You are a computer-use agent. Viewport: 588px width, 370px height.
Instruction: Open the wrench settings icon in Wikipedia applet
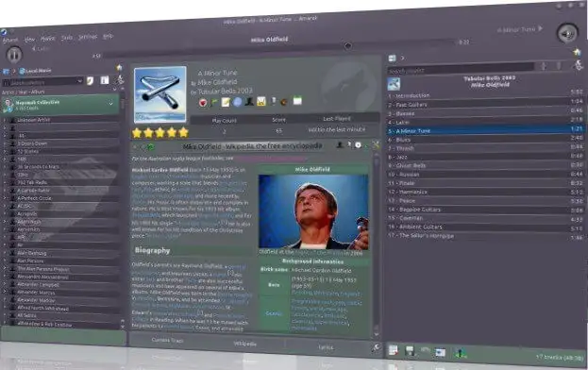[x=376, y=144]
